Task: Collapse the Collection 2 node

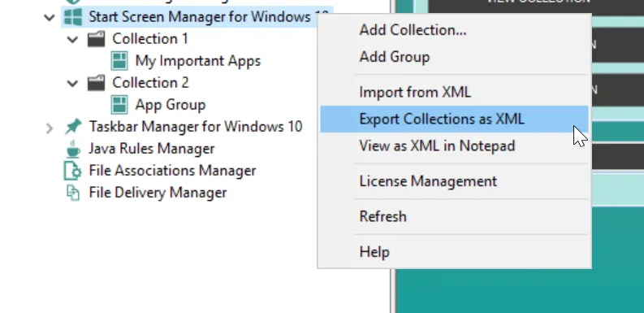Action: coord(72,84)
